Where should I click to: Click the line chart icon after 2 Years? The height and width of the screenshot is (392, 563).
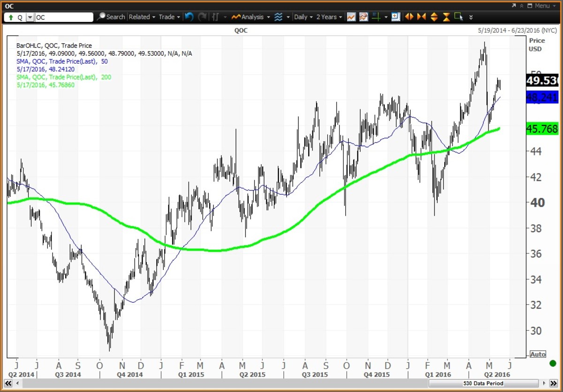[x=351, y=17]
